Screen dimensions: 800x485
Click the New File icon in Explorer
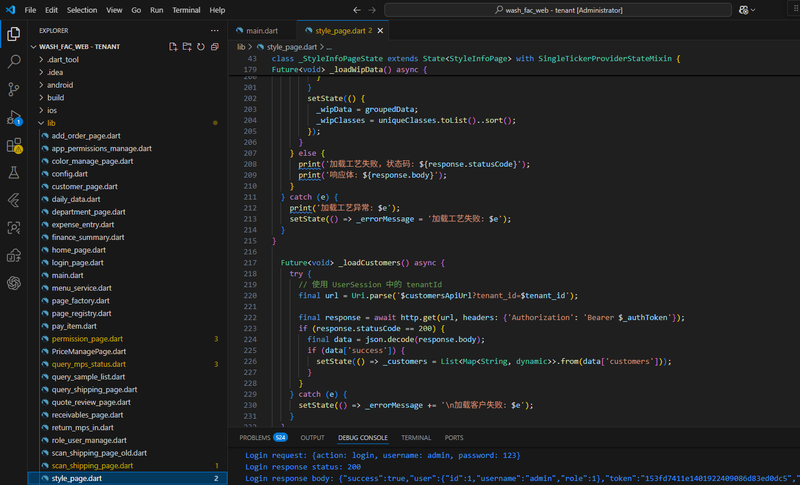click(173, 46)
